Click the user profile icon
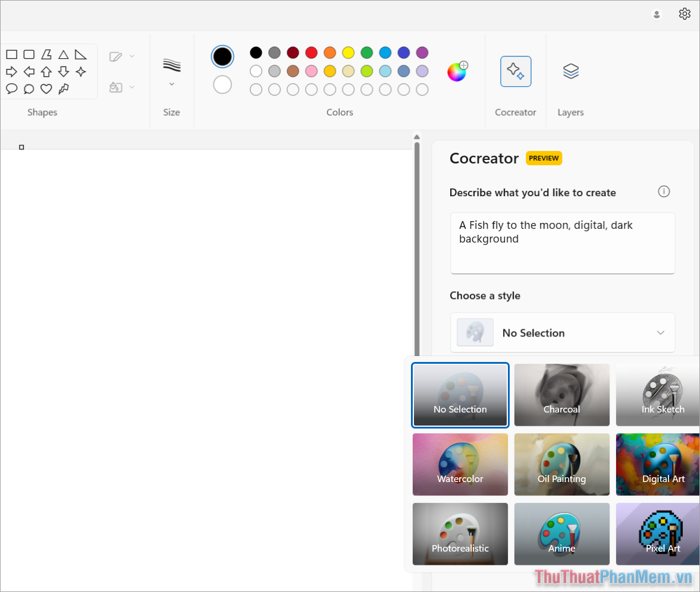The height and width of the screenshot is (592, 700). click(x=657, y=14)
